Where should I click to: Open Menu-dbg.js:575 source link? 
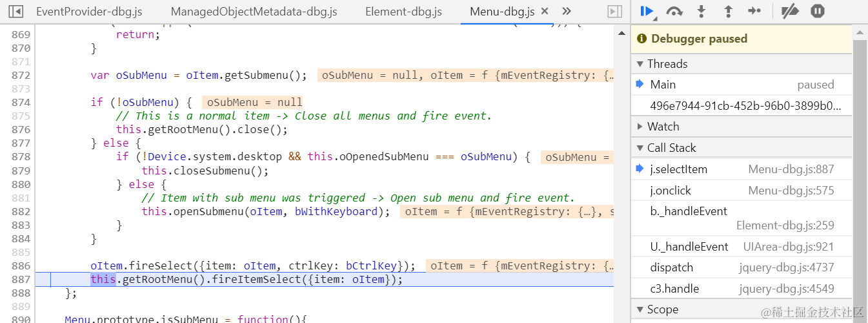(x=791, y=191)
